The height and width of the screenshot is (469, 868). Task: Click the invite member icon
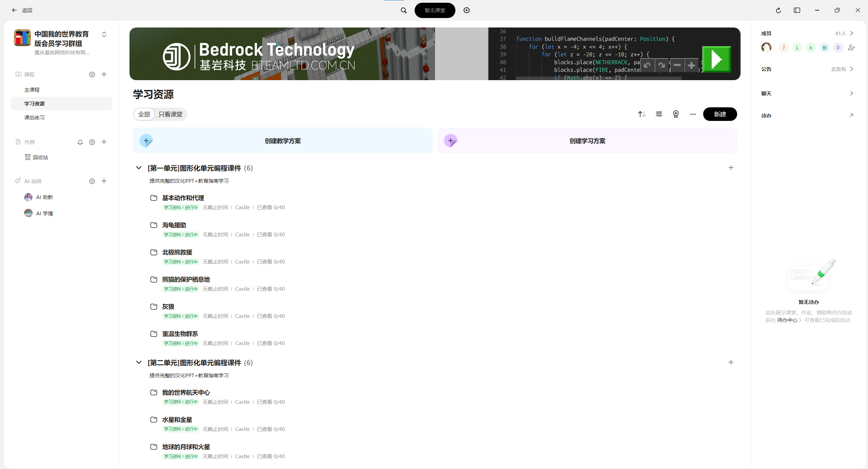851,48
